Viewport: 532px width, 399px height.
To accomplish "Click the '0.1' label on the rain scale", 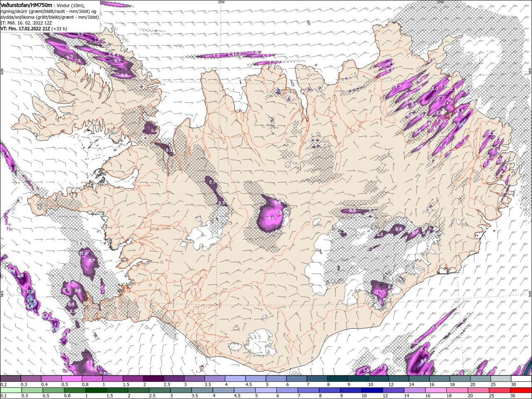I will (3, 396).
